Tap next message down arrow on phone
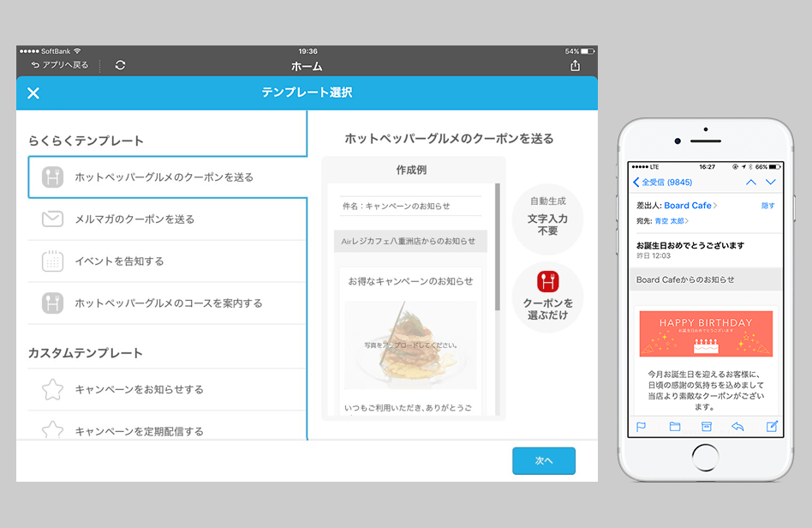Viewport: 812px width, 528px height. [771, 183]
